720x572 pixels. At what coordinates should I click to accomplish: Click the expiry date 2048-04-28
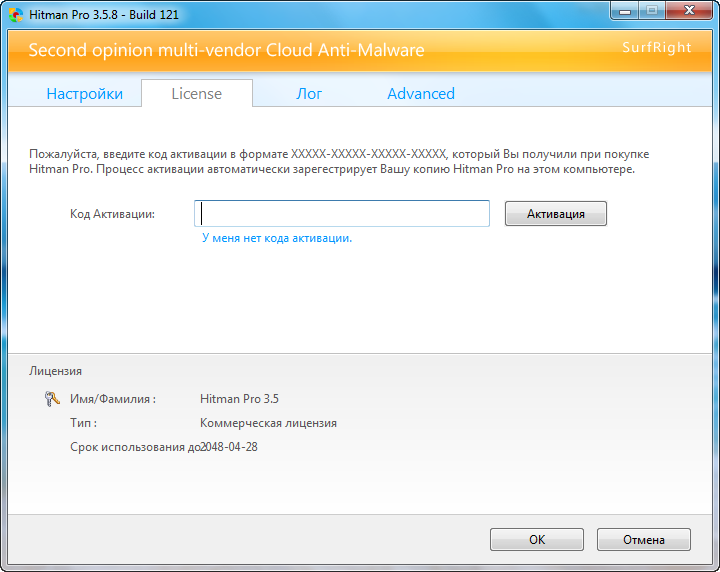pos(229,447)
